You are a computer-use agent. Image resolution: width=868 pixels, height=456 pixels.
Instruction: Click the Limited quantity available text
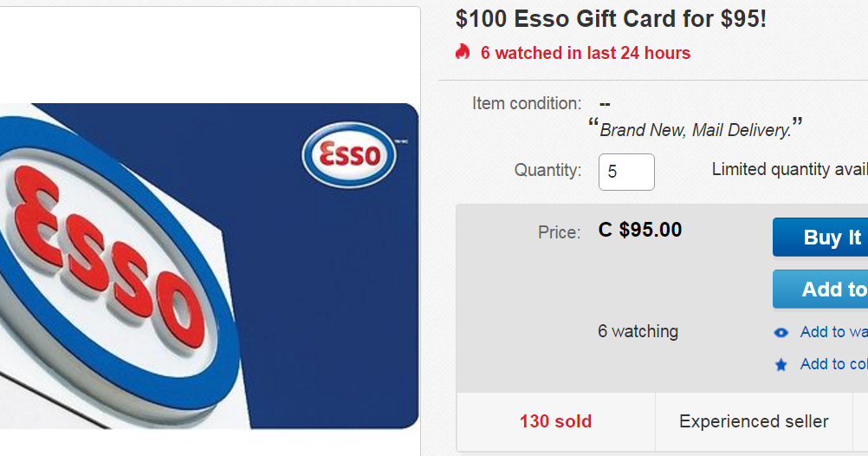[x=788, y=169]
